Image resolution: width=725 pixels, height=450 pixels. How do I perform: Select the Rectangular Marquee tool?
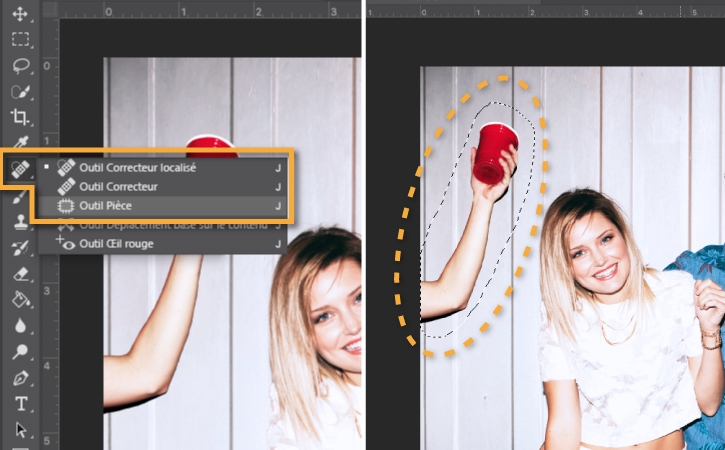click(x=20, y=39)
